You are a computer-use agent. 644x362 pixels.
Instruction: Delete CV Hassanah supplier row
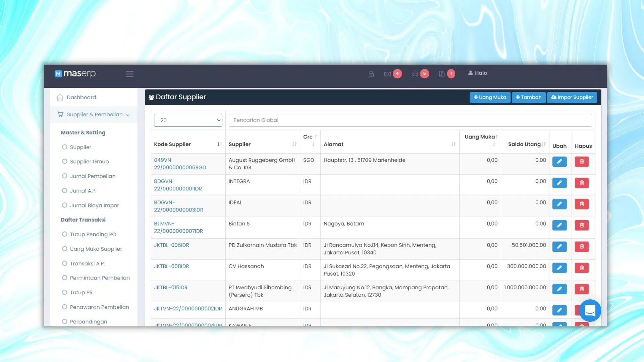[582, 267]
